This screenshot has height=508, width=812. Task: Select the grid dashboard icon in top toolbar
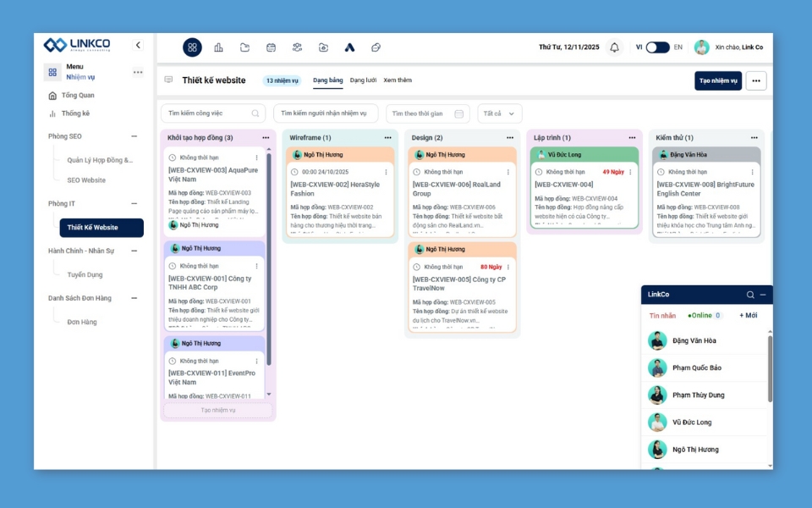(x=192, y=47)
